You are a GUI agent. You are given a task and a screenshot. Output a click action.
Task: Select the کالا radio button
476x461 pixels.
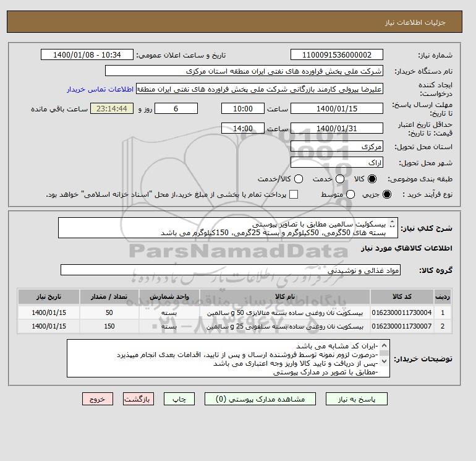pos(372,179)
